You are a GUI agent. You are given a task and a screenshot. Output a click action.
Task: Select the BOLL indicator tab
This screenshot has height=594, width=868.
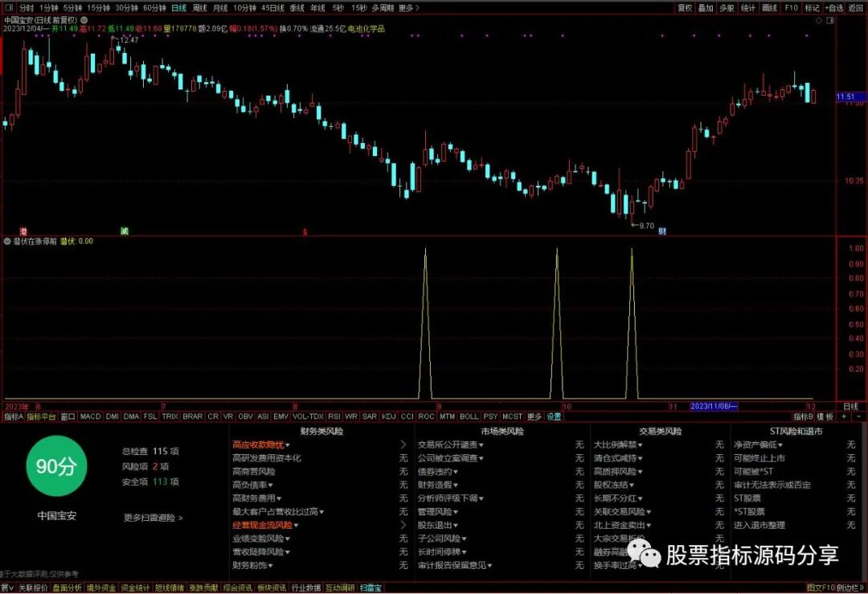click(469, 416)
